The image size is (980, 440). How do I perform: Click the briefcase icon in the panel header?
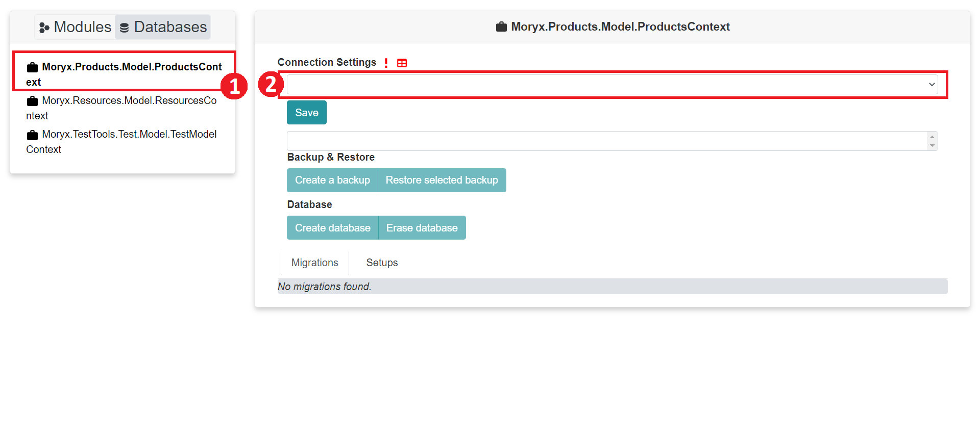click(x=501, y=27)
